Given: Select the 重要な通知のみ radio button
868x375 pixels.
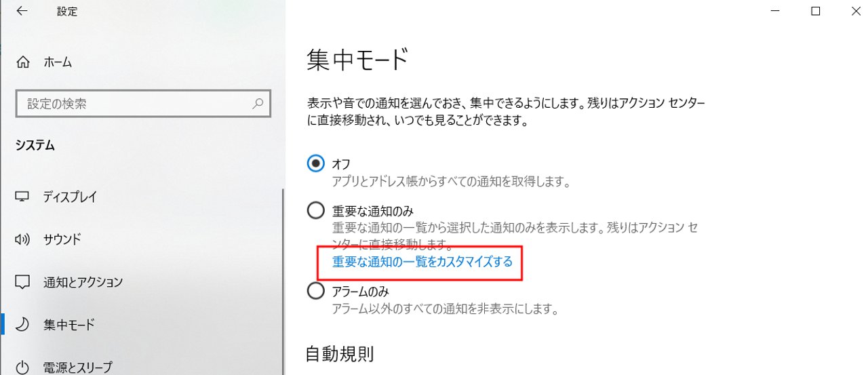Looking at the screenshot, I should click(x=316, y=211).
